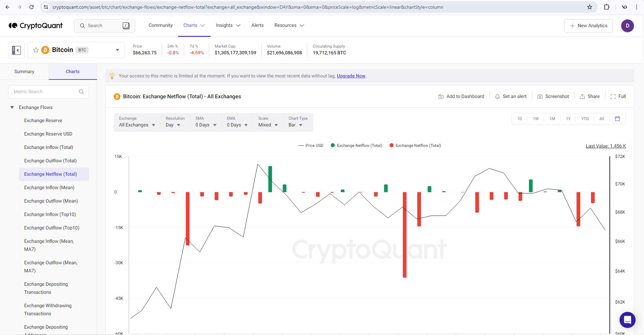Click the lightbulb notice icon
Image resolution: width=644 pixels, height=335 pixels.
pyautogui.click(x=112, y=76)
